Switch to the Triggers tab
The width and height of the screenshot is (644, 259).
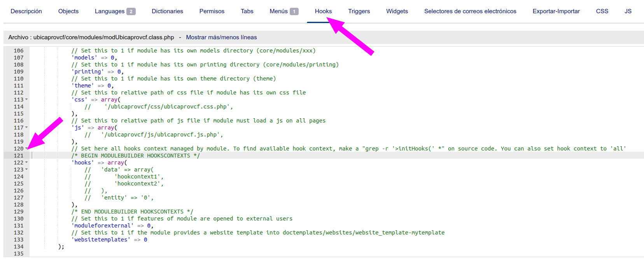click(359, 11)
